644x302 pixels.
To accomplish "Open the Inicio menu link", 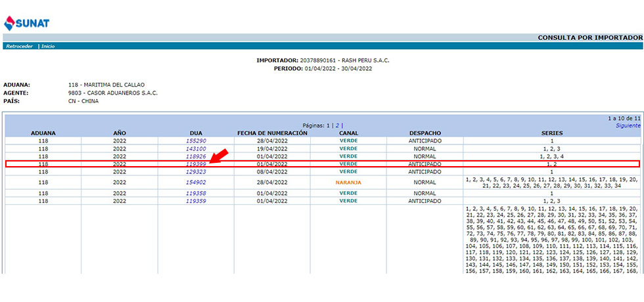I will pyautogui.click(x=48, y=47).
